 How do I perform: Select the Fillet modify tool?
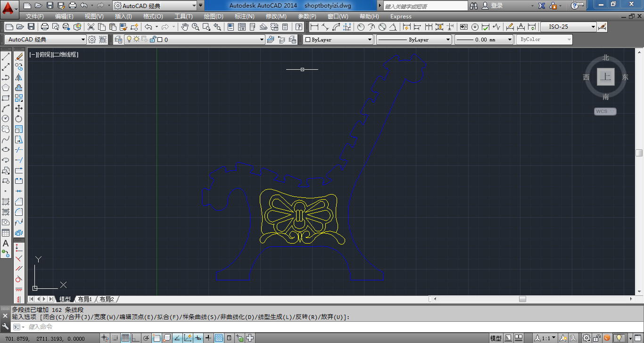[x=19, y=212]
